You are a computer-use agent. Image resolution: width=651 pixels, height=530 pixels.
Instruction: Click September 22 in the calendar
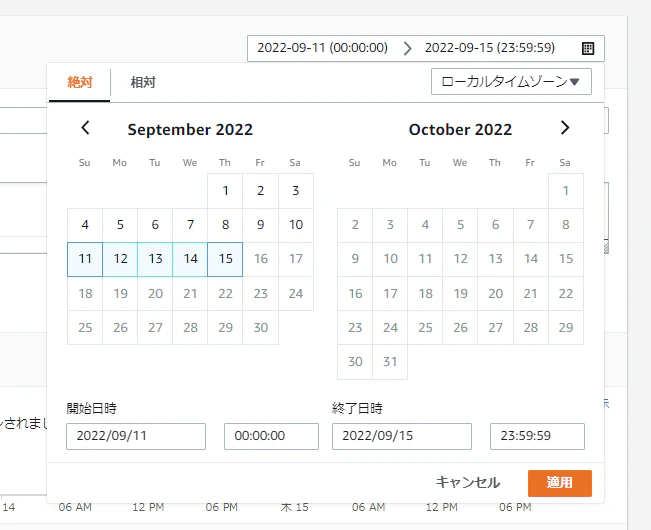click(x=225, y=294)
